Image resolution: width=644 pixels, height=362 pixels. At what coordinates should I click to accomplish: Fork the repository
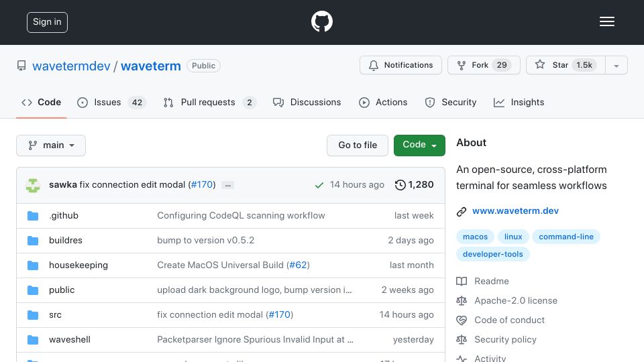(x=484, y=65)
